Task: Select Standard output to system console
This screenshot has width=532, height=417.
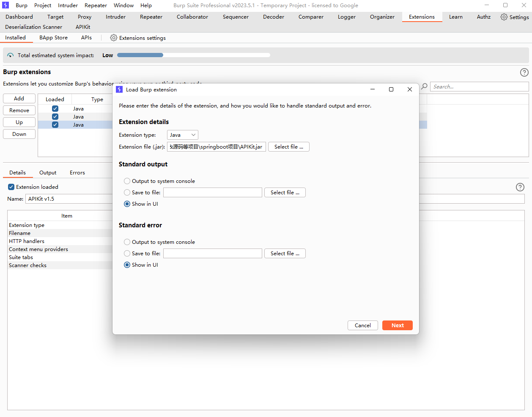Action: coord(127,181)
